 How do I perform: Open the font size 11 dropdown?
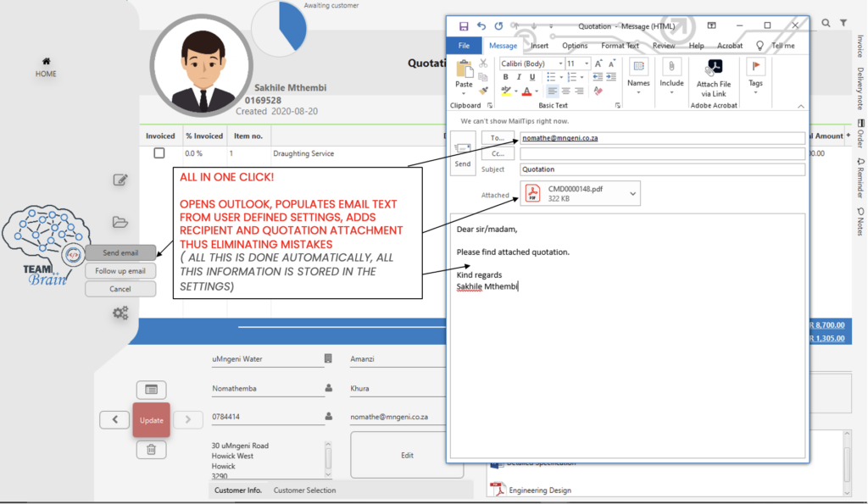tap(587, 64)
